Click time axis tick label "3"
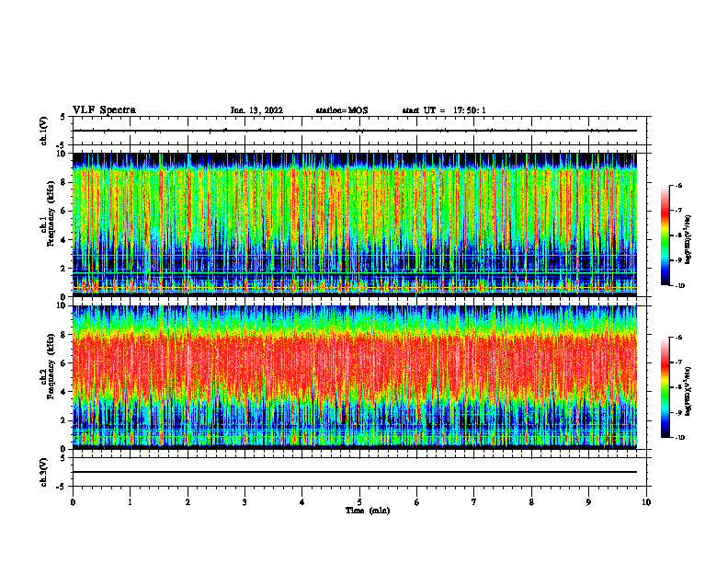This screenshot has width=728, height=563. click(x=245, y=502)
